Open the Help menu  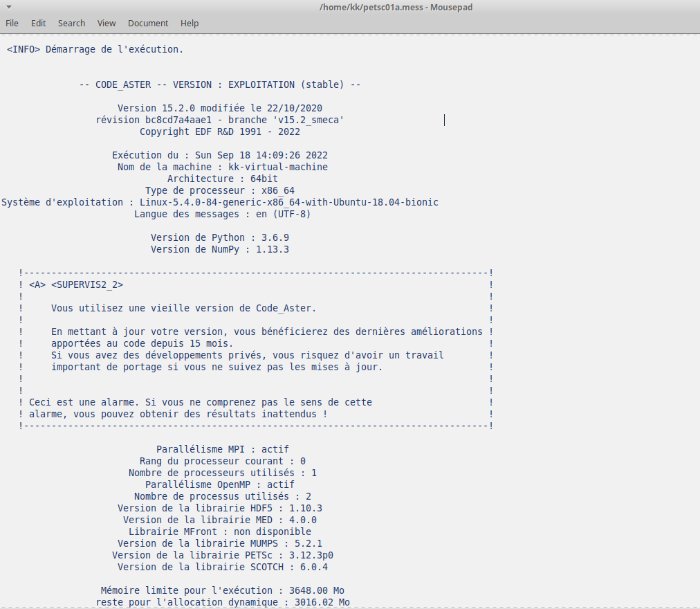(x=190, y=24)
